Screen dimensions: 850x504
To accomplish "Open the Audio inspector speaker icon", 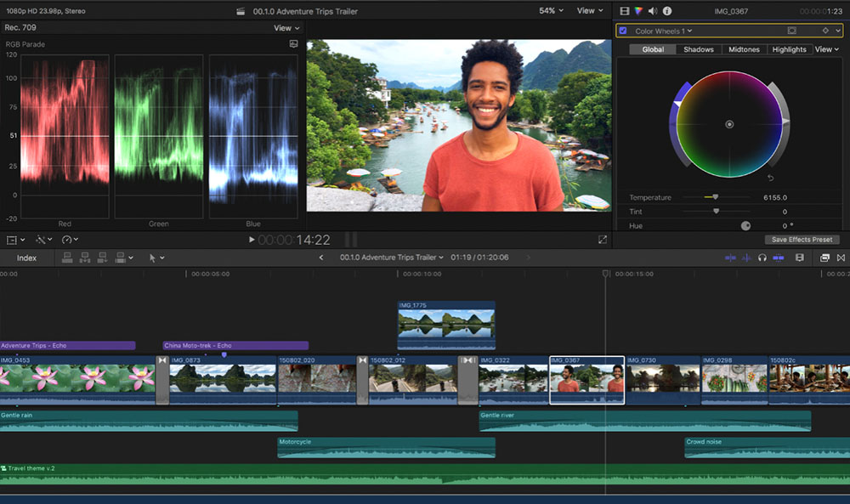I will point(652,10).
